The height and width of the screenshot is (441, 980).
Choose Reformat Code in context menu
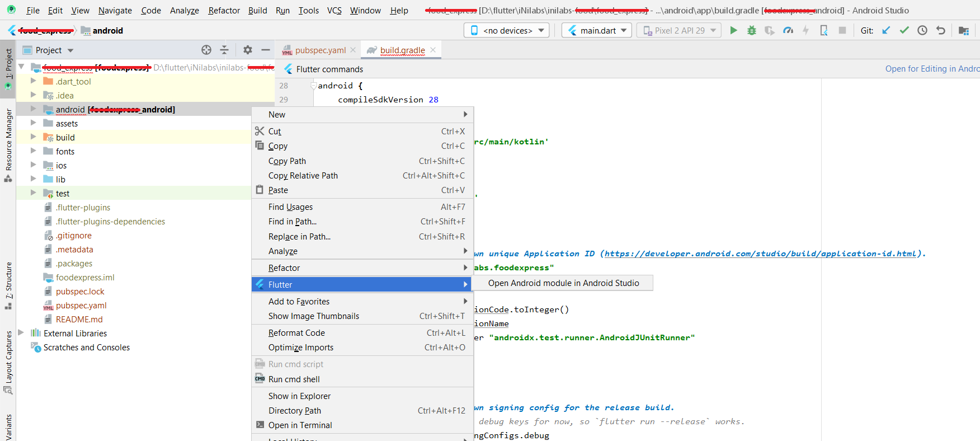[x=362, y=332]
